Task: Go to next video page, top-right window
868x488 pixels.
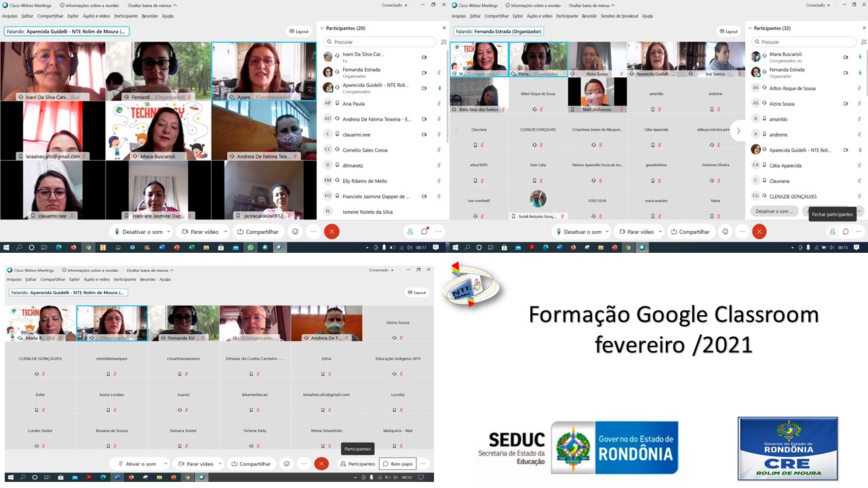Action: pos(738,130)
